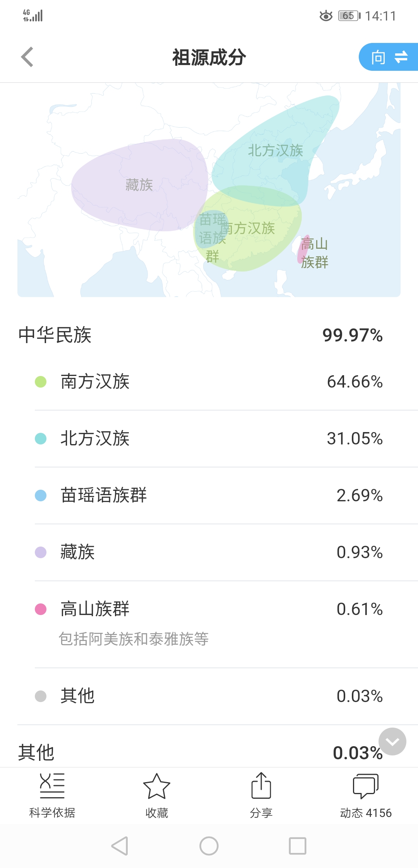Select the 南方汉族 64.66% row
Image resolution: width=418 pixels, height=868 pixels.
[x=209, y=382]
